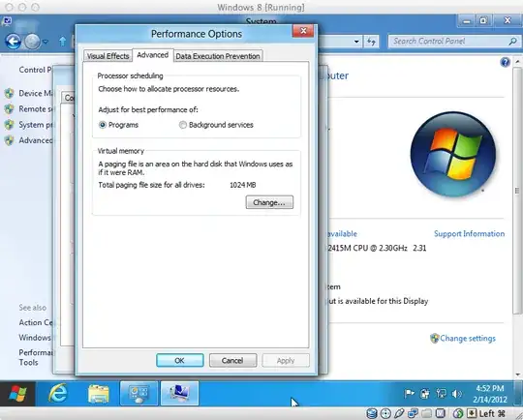This screenshot has width=523, height=420.
Task: Confirm Performance Options with OK
Action: [x=180, y=360]
